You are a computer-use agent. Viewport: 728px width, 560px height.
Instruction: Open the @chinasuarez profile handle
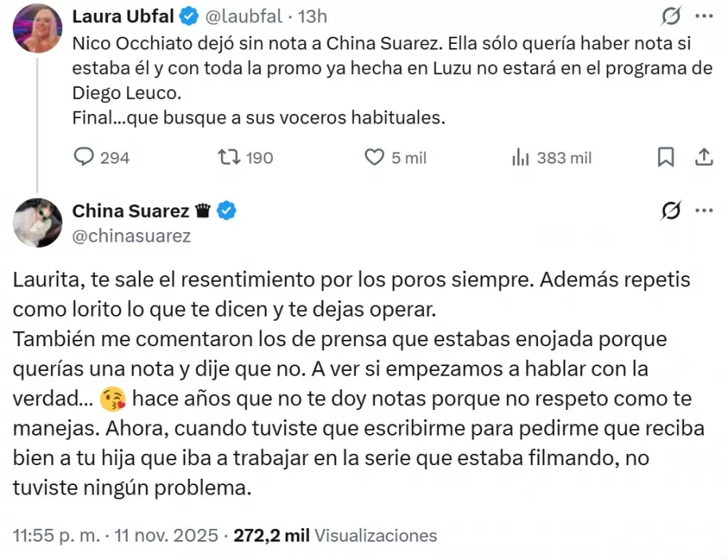pyautogui.click(x=131, y=235)
